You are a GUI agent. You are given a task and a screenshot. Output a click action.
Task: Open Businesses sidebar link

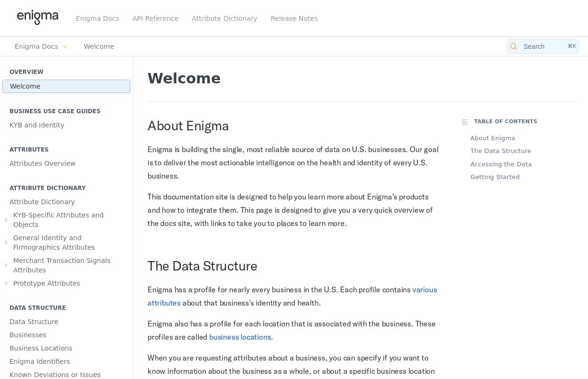pos(28,335)
